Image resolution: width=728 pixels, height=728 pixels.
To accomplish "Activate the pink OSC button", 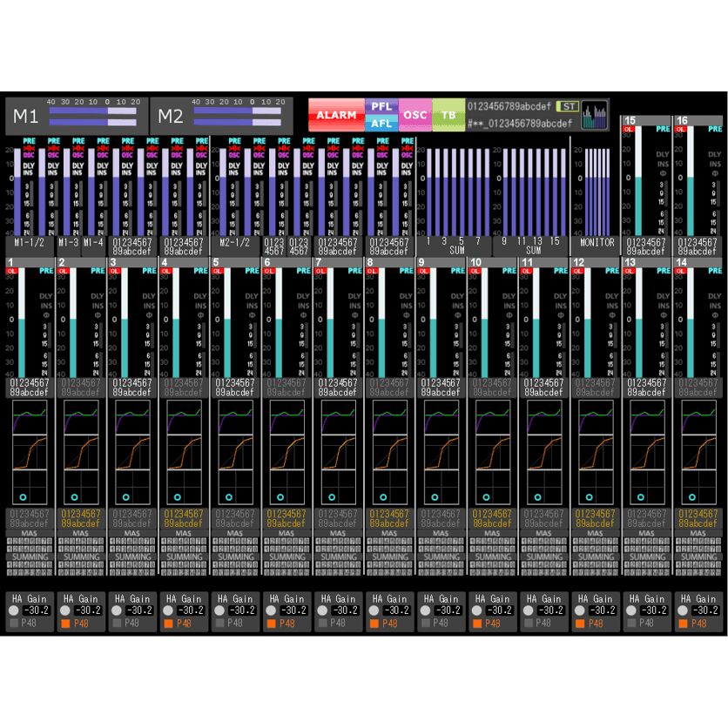I will point(415,115).
